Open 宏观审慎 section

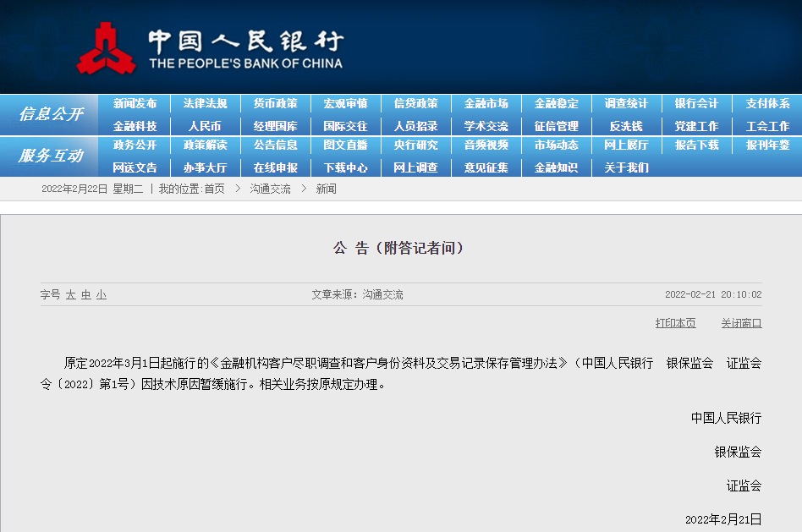pyautogui.click(x=345, y=104)
